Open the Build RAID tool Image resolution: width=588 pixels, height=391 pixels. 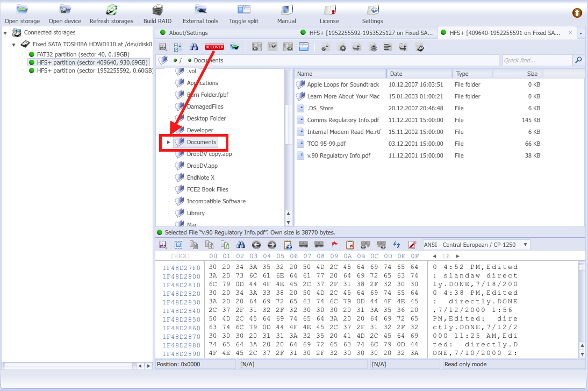pos(157,14)
